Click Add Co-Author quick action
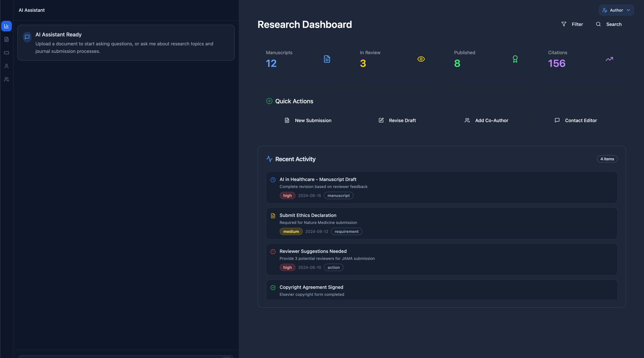Image resolution: width=644 pixels, height=358 pixels. click(486, 120)
